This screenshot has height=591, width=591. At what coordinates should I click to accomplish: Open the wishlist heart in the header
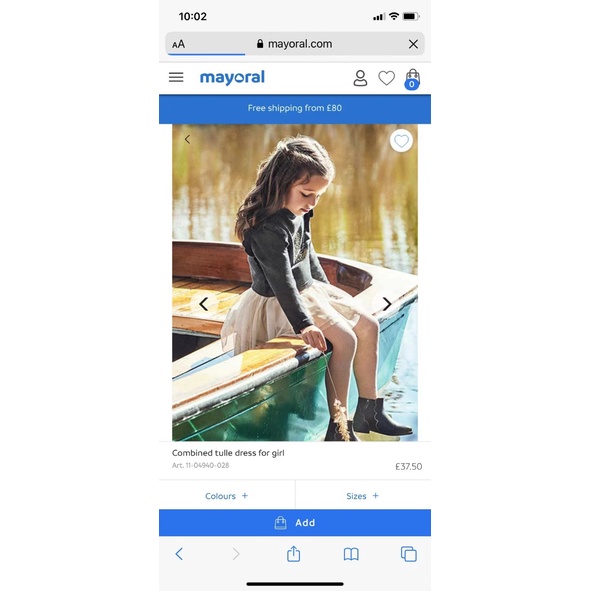[386, 78]
